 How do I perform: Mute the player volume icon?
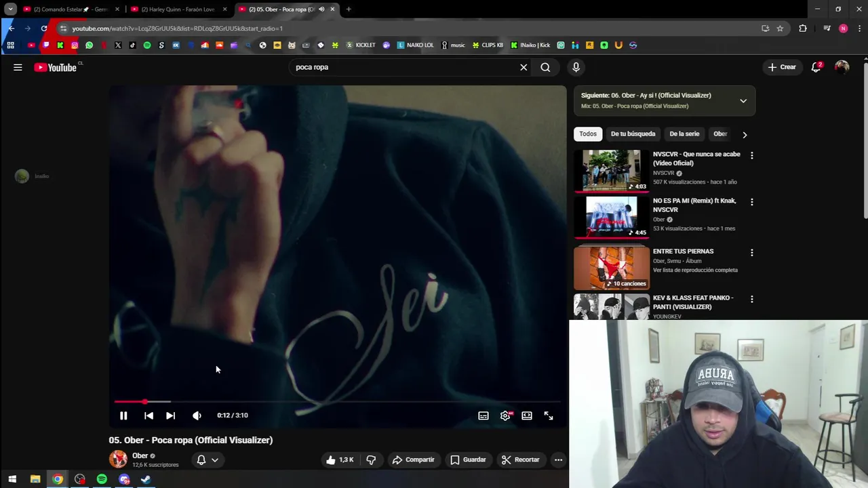197,415
